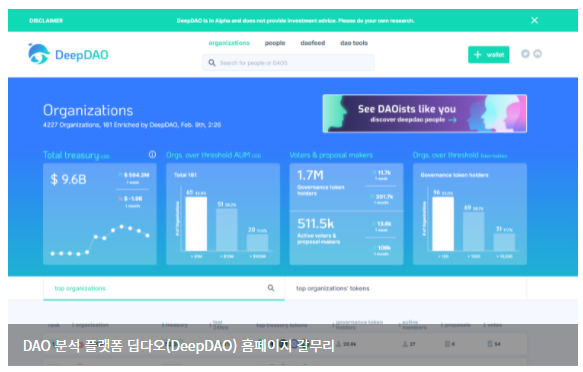Open the dao tools menu
The image size is (583, 372).
(354, 43)
